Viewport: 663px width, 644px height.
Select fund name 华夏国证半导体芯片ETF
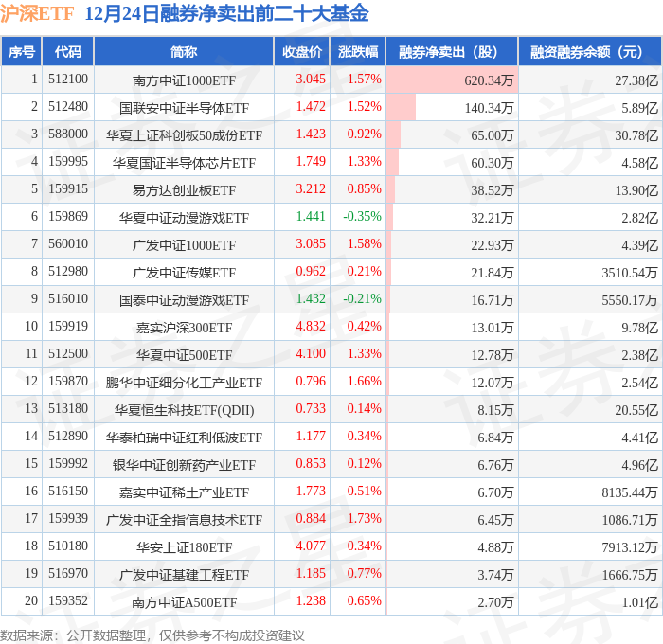(184, 162)
